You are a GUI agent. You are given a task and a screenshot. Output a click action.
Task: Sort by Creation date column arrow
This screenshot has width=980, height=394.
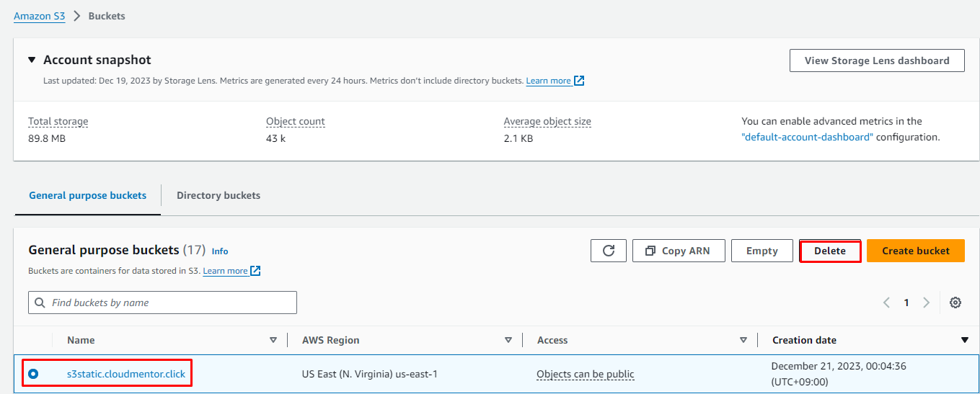point(965,340)
